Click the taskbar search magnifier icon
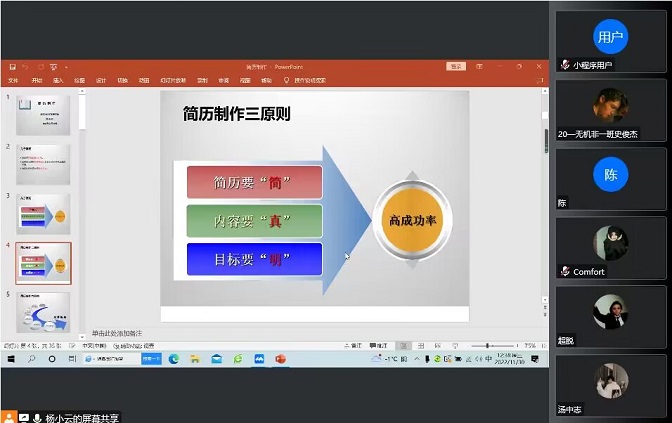 [x=31, y=358]
